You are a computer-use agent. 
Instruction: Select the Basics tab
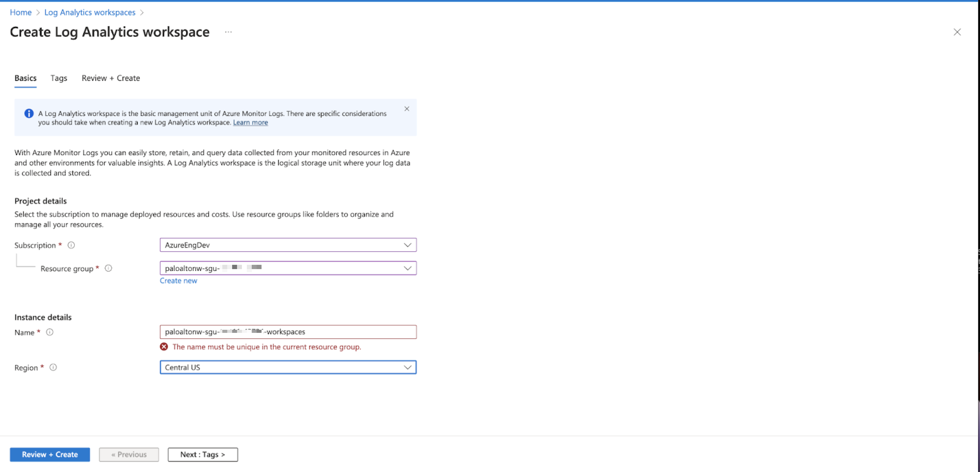point(25,78)
